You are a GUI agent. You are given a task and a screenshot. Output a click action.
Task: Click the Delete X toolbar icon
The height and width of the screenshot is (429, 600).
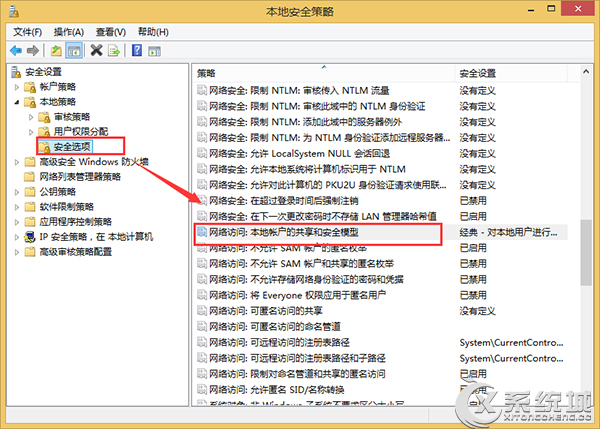pyautogui.click(x=96, y=50)
